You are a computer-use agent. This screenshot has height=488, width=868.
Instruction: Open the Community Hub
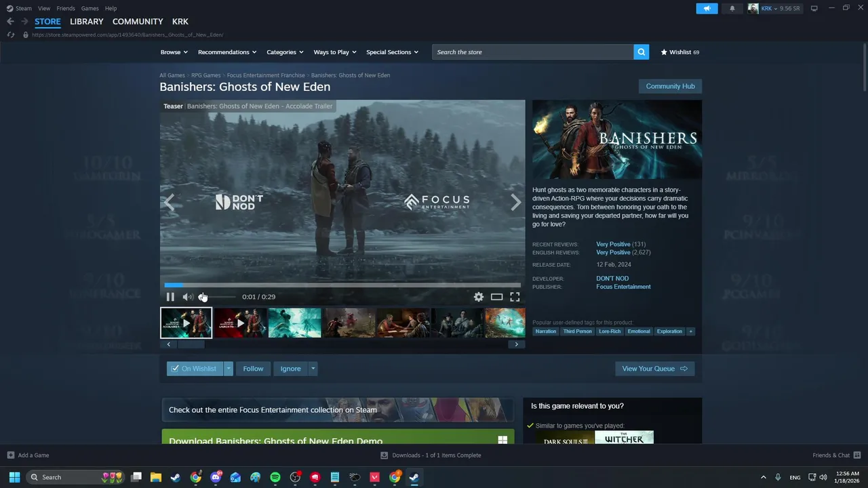(x=670, y=86)
